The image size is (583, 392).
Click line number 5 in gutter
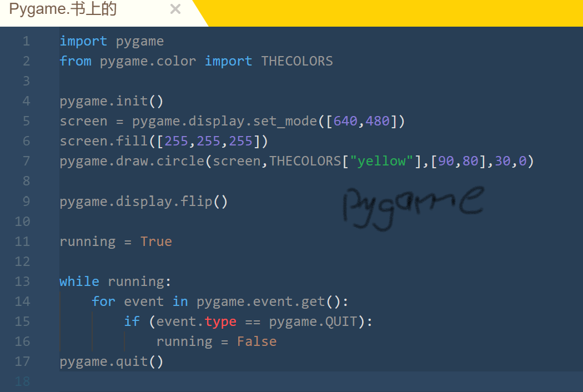coord(26,121)
